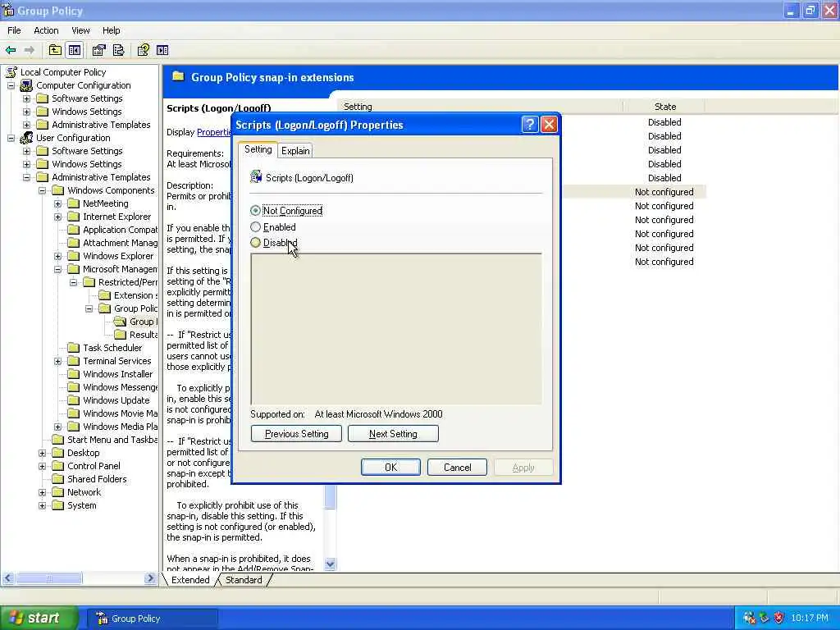The height and width of the screenshot is (630, 840).
Task: Click the User Configuration icon in tree
Action: pos(25,138)
